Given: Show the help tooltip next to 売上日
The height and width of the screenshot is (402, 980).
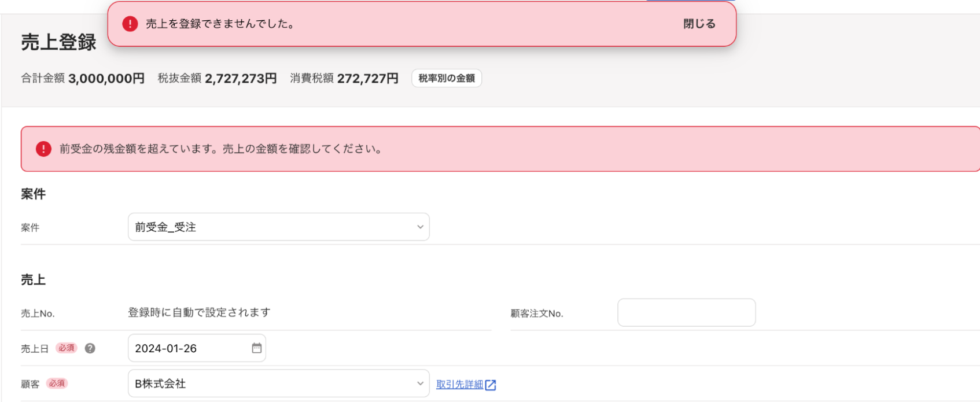Looking at the screenshot, I should pyautogui.click(x=90, y=348).
